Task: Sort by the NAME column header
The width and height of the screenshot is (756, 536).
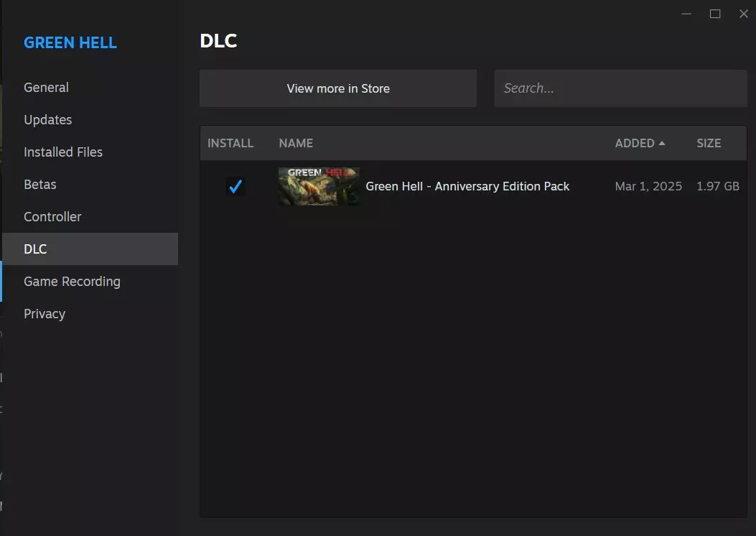Action: 296,143
